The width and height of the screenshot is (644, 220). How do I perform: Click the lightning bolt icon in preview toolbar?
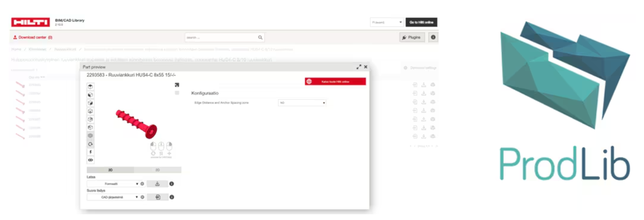click(90, 152)
